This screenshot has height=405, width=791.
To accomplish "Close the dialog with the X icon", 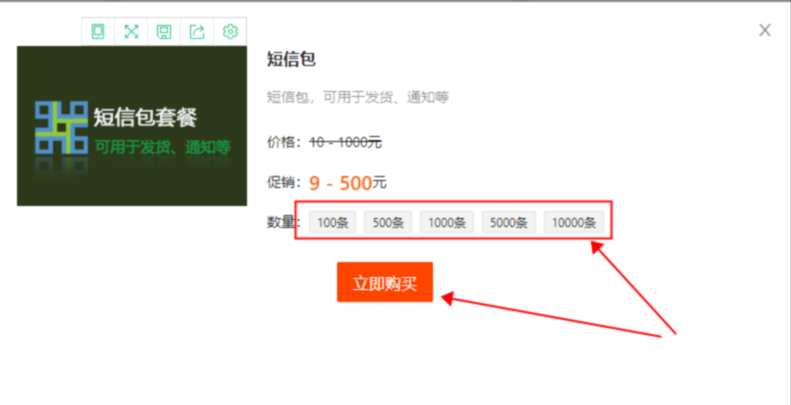I will [765, 30].
